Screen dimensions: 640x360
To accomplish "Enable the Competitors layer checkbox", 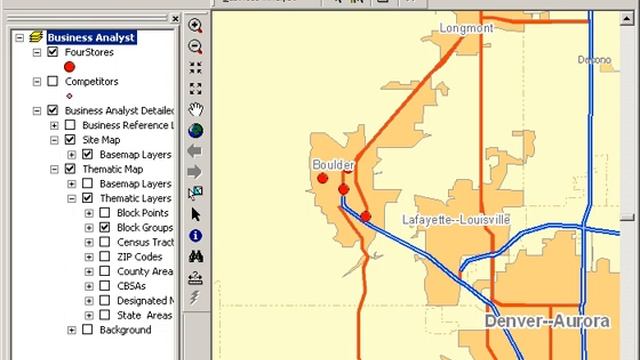I will (53, 81).
